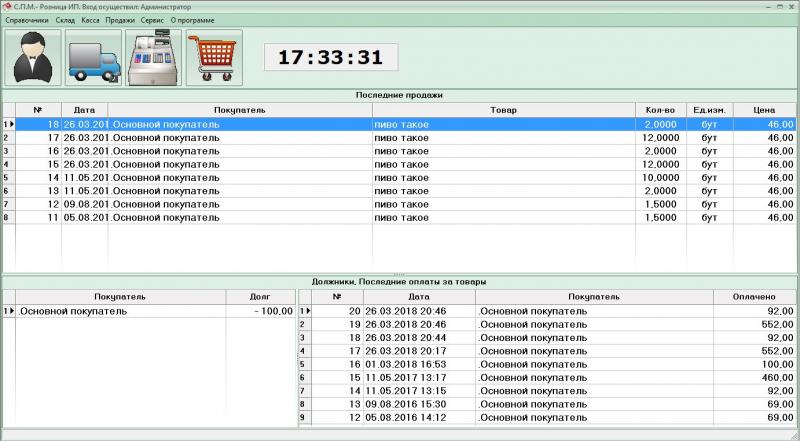Viewport: 800px width, 441px height.
Task: Select sale number 17 row
Action: (399, 138)
